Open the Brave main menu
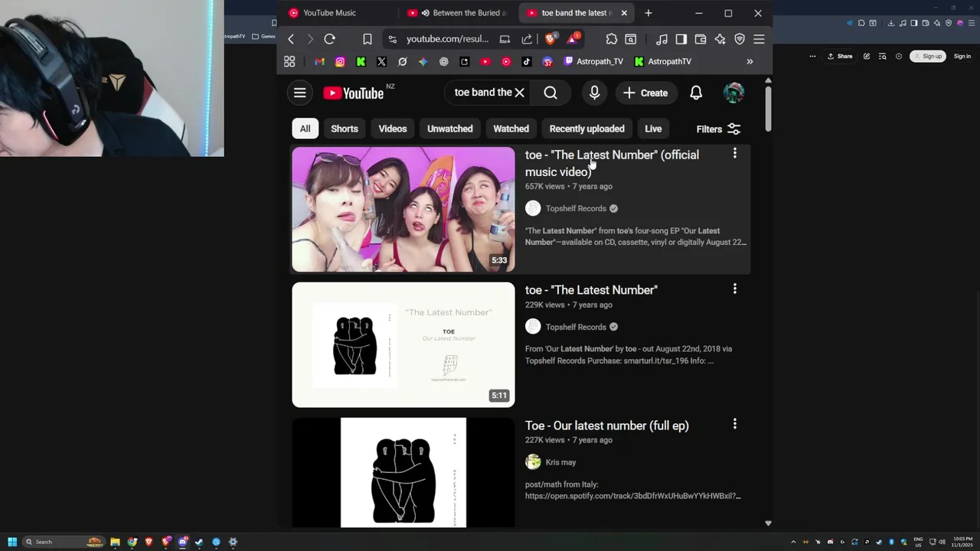Viewport: 980px width, 551px height. [x=759, y=39]
